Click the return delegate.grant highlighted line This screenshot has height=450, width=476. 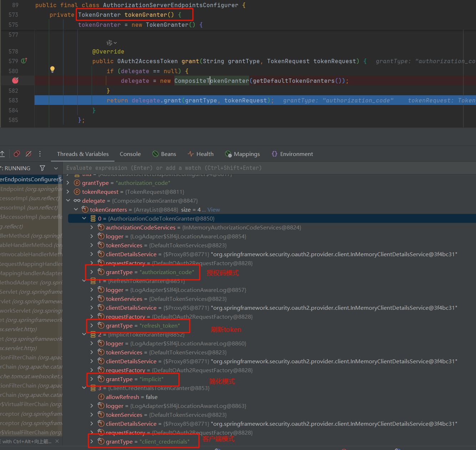pyautogui.click(x=255, y=100)
